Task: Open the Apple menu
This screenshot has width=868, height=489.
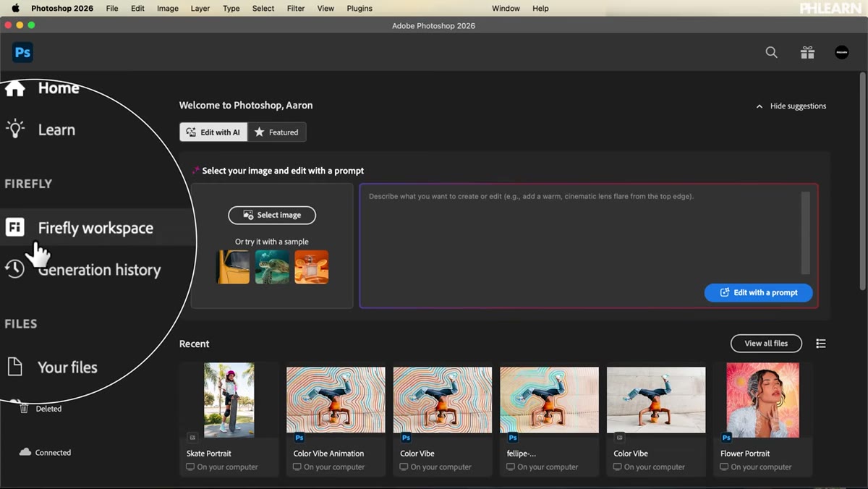Action: (16, 9)
